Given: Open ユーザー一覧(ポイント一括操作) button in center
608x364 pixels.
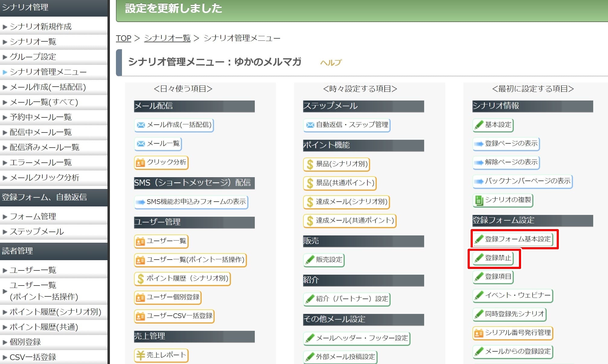Looking at the screenshot, I should tap(190, 260).
